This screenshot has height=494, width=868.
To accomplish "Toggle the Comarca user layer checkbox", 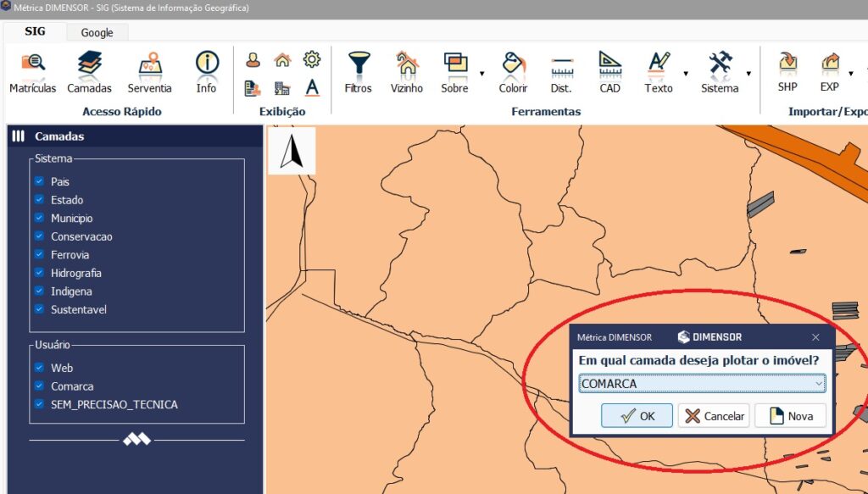I will tap(39, 386).
